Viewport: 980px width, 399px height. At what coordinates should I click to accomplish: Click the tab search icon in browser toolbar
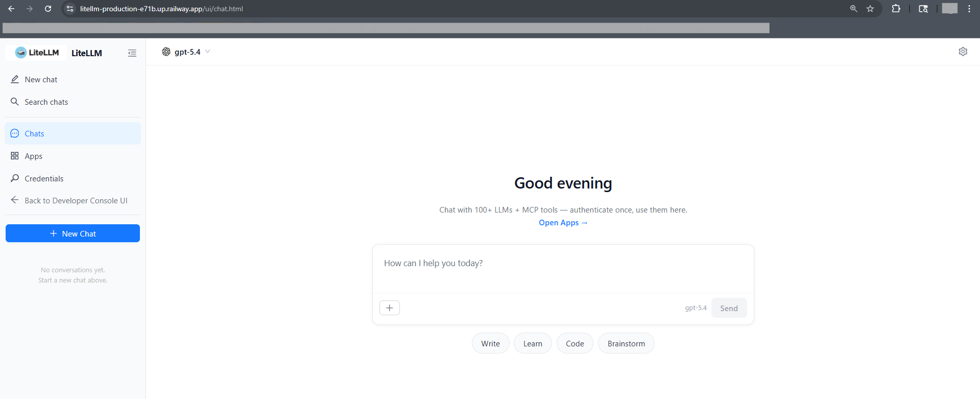[x=923, y=9]
